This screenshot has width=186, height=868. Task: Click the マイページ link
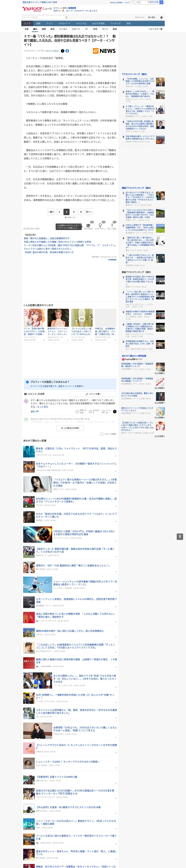139,18
